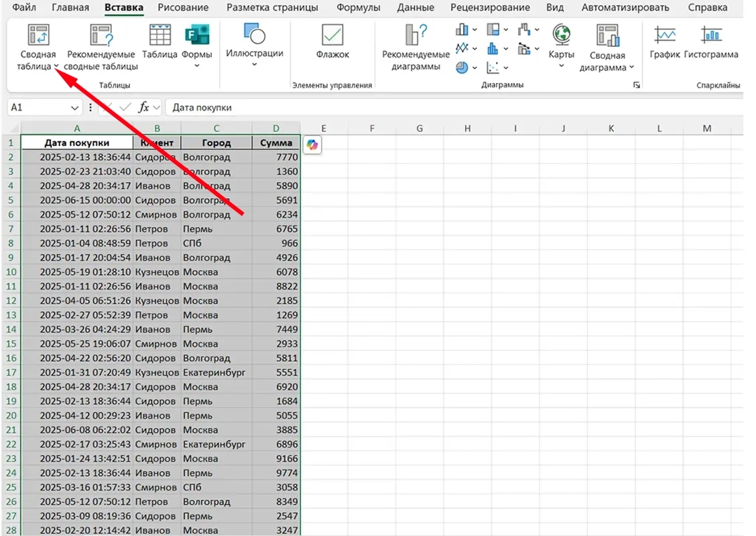Expand the Иллюстрации dropdown
The height and width of the screenshot is (536, 756).
click(x=255, y=64)
